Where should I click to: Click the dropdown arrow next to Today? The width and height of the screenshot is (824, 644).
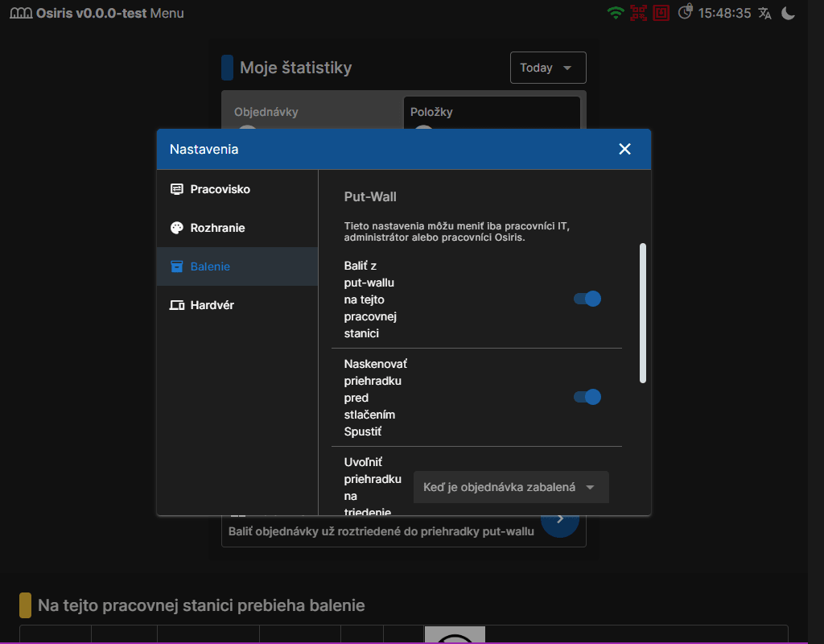(567, 68)
